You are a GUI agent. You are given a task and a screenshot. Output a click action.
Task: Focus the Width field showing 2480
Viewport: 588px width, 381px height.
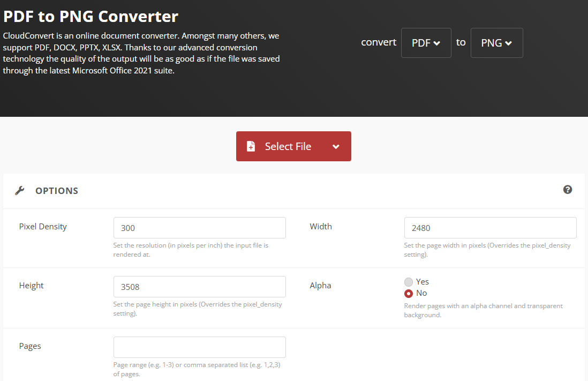[490, 228]
